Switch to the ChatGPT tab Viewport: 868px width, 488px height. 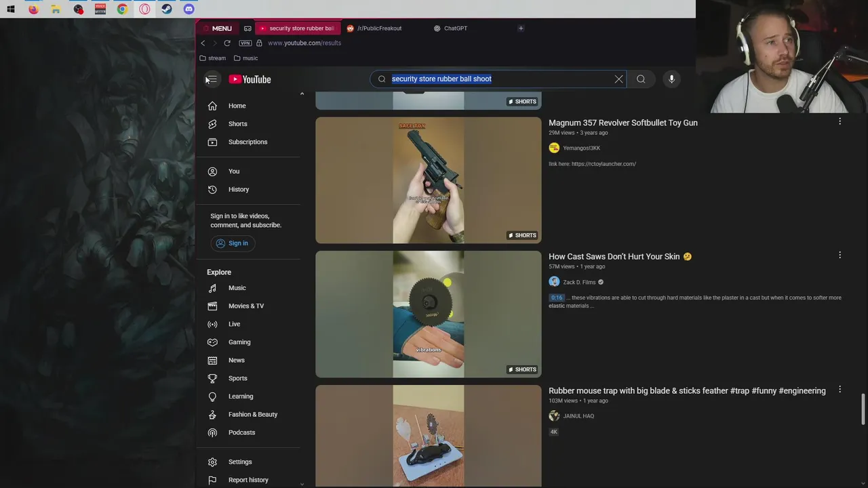[456, 28]
